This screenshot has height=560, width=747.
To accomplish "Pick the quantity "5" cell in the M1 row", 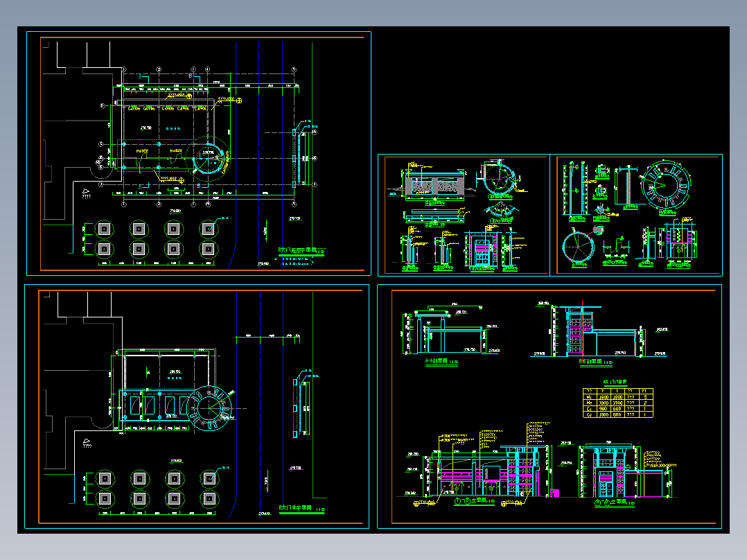I will pyautogui.click(x=646, y=397).
